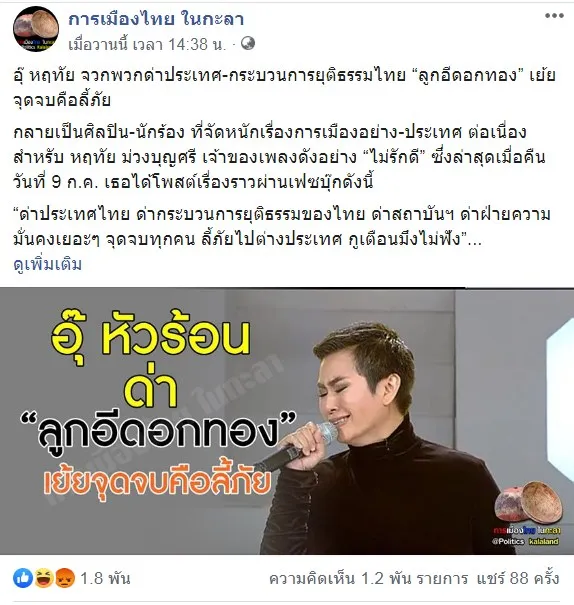This screenshot has height=605, width=574.
Task: Click the page profile picture avatar
Action: (x=36, y=29)
